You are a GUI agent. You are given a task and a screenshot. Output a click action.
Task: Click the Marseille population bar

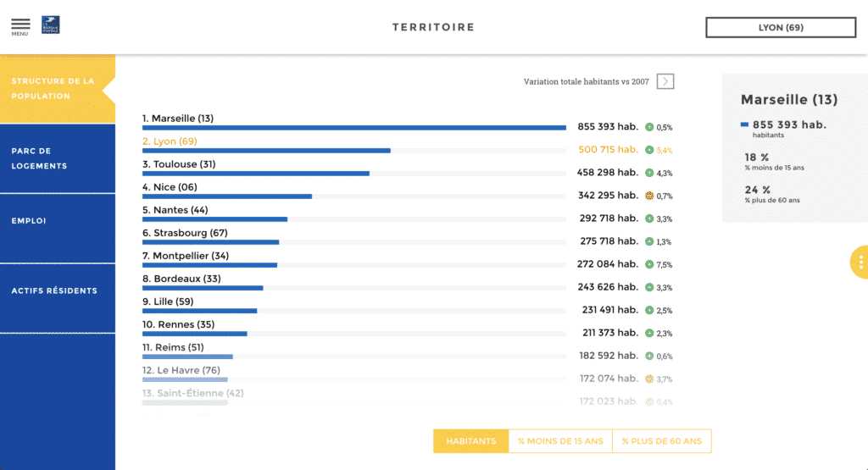coord(354,128)
